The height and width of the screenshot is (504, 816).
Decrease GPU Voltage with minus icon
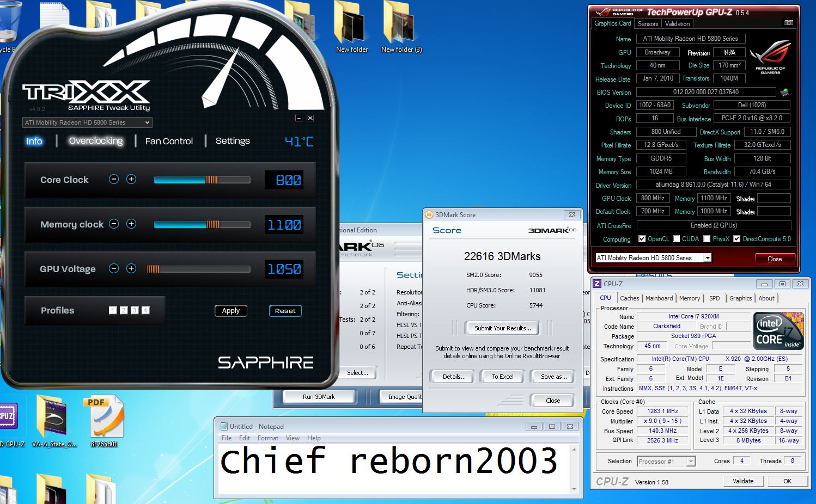(114, 268)
